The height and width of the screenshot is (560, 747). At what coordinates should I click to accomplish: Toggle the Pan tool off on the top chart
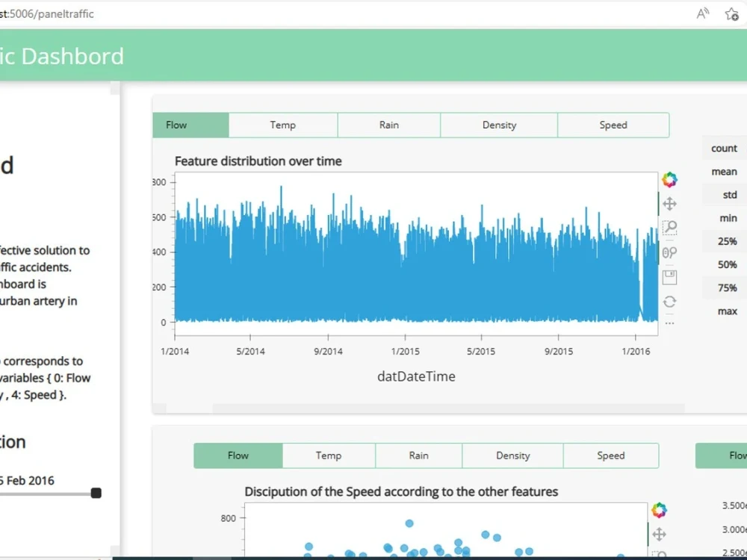(x=669, y=202)
